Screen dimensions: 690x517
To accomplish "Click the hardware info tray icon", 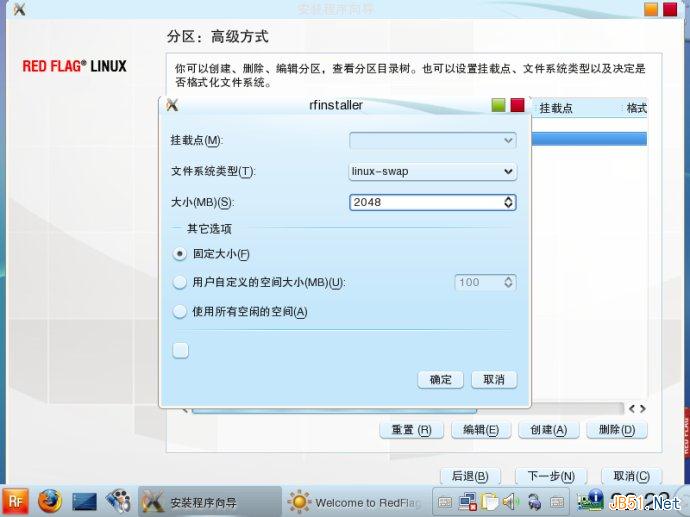I will (x=591, y=501).
